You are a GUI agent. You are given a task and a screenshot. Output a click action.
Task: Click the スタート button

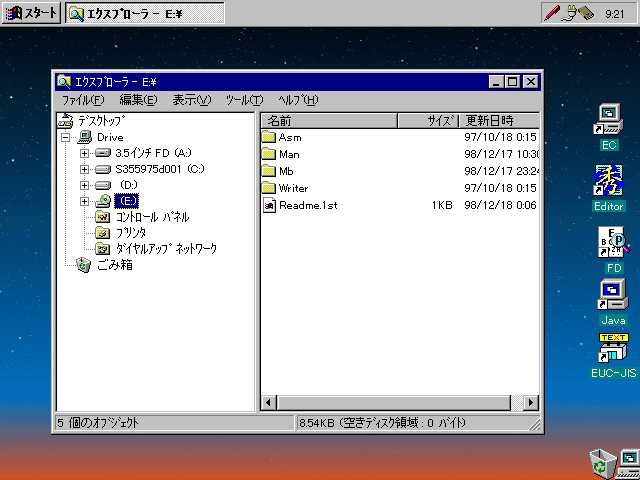click(31, 13)
